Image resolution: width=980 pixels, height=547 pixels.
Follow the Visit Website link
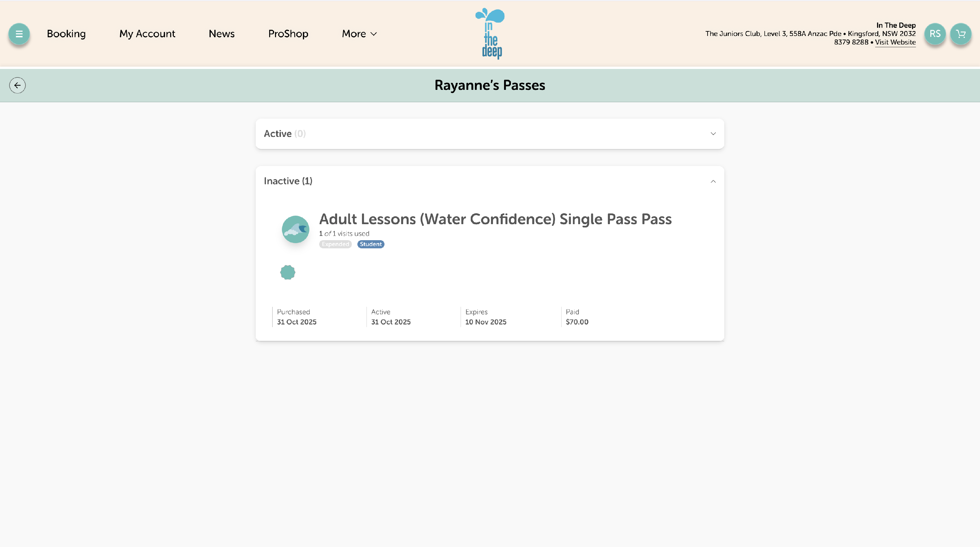click(x=895, y=42)
